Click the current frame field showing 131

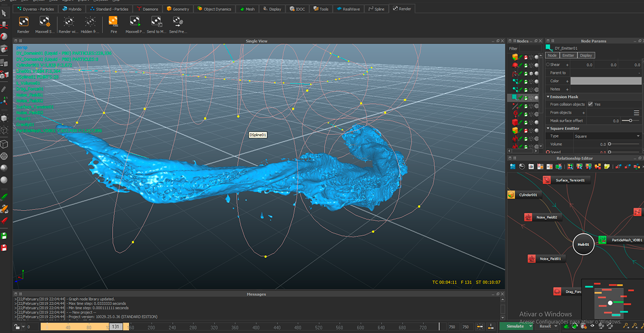pyautogui.click(x=115, y=325)
